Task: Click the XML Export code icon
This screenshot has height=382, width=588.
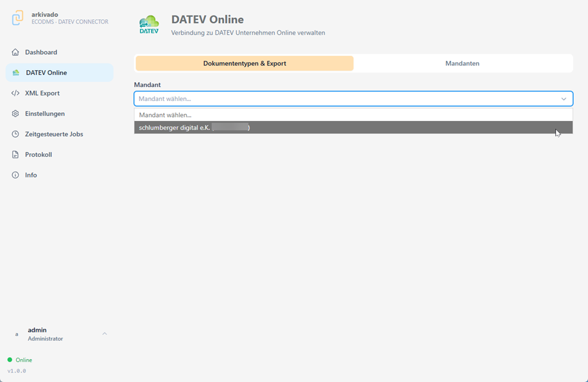Action: [x=16, y=93]
